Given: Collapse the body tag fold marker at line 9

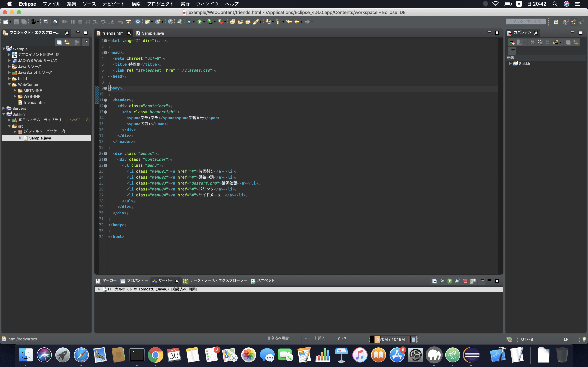Looking at the screenshot, I should pos(106,88).
